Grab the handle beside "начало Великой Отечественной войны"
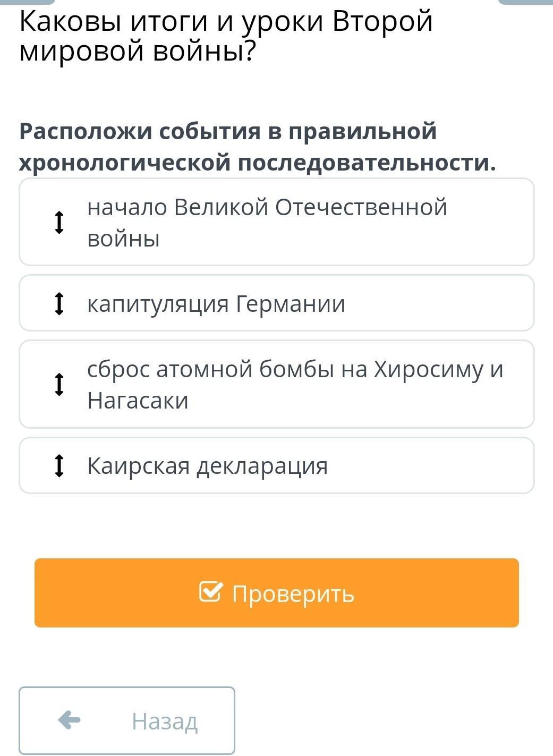553x756 pixels. point(59,222)
